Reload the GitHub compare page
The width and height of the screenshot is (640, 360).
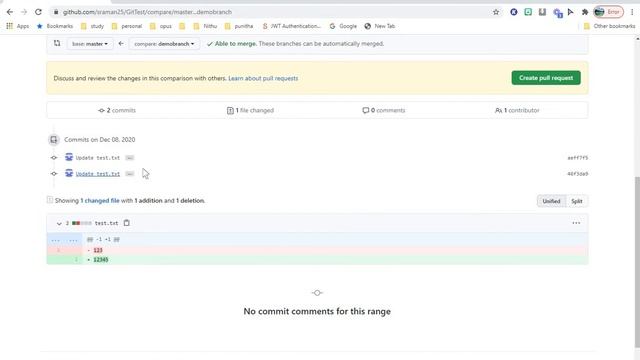pyautogui.click(x=38, y=12)
